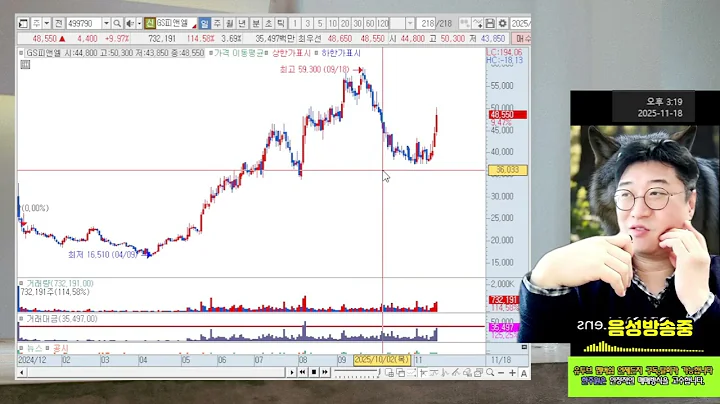Select the 초 second chart tab
Viewport: 720px width, 404px height.
pos(269,23)
